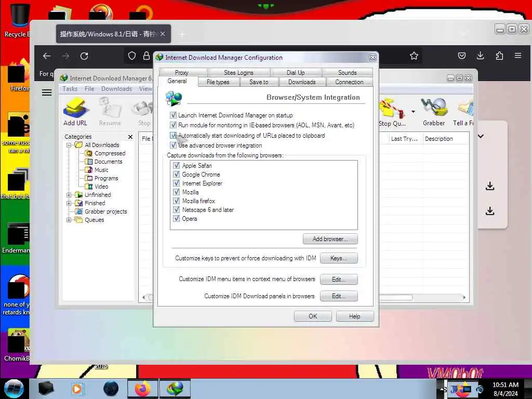The image size is (532, 399).
Task: Click the Stop toolbar icon in IDM
Action: click(x=144, y=111)
